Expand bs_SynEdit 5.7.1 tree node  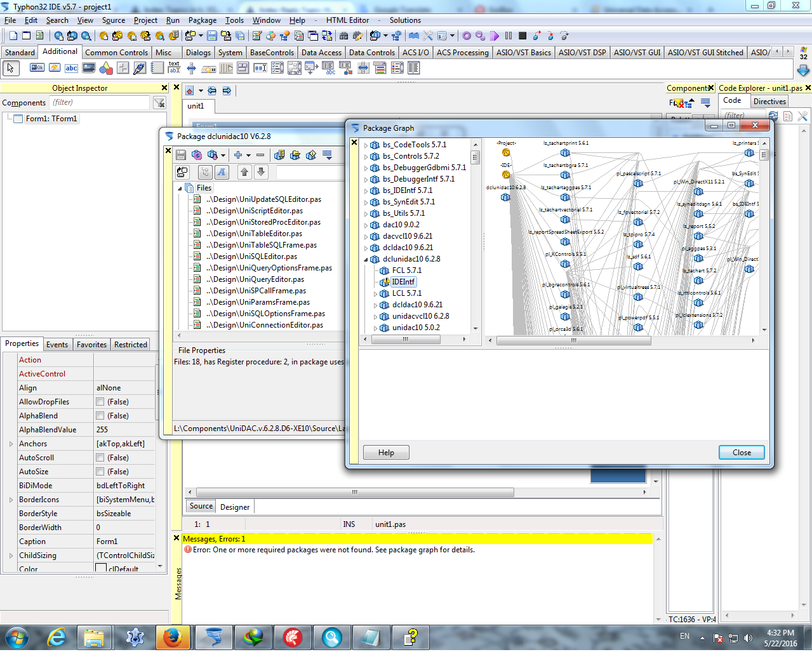366,203
